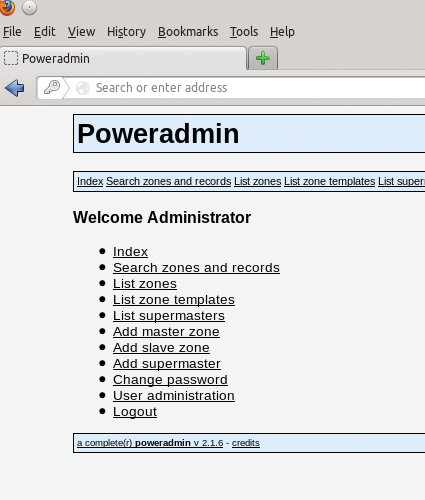
Task: Click List zones in the navigation bar
Action: 258,181
